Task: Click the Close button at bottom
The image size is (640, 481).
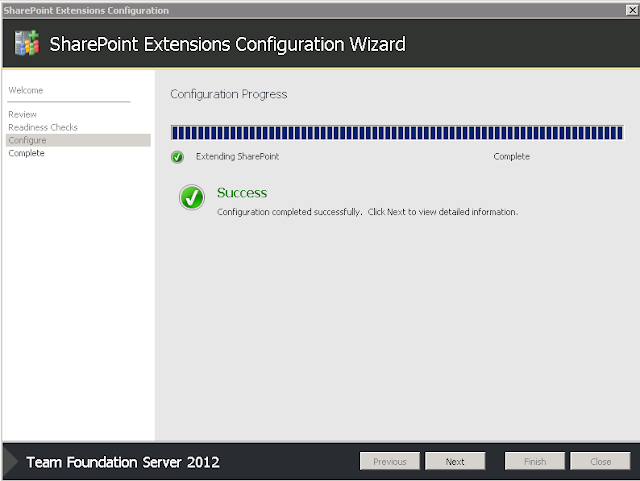Action: 600,461
